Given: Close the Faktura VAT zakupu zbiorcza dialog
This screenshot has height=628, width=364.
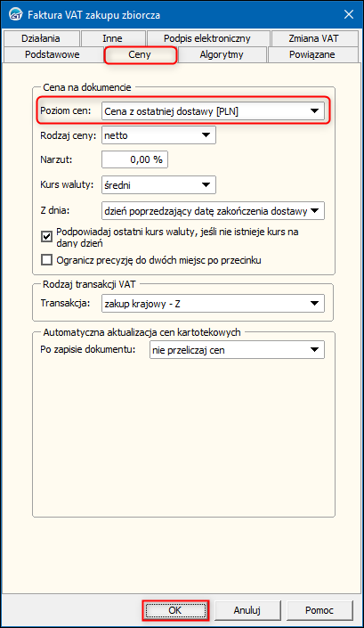Looking at the screenshot, I should click(x=348, y=15).
